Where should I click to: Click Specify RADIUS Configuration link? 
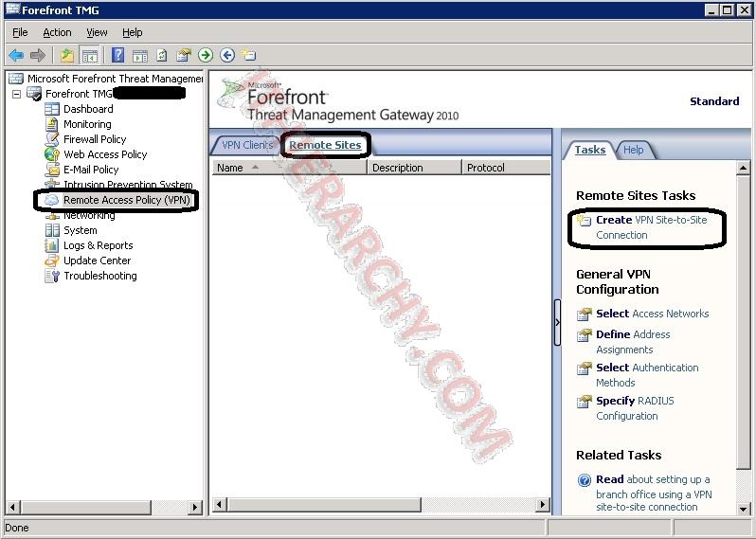coord(635,408)
